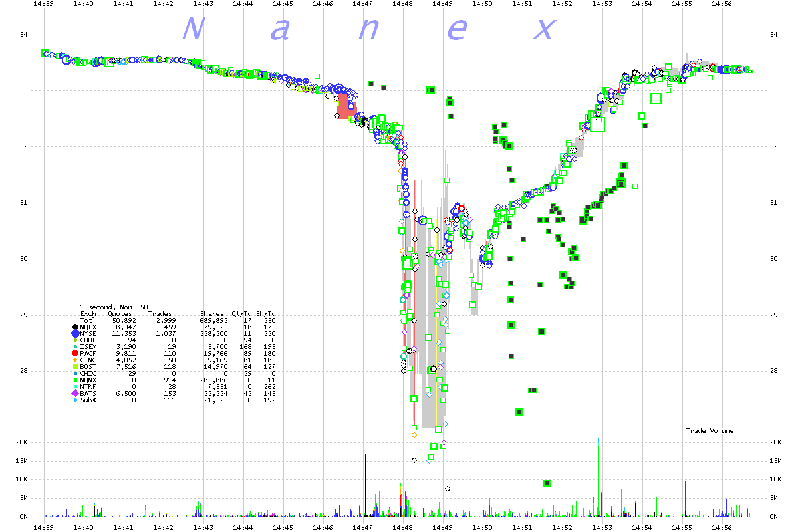The width and height of the screenshot is (798, 532).
Task: Select NQNX shares value 283,886
Action: 214,380
